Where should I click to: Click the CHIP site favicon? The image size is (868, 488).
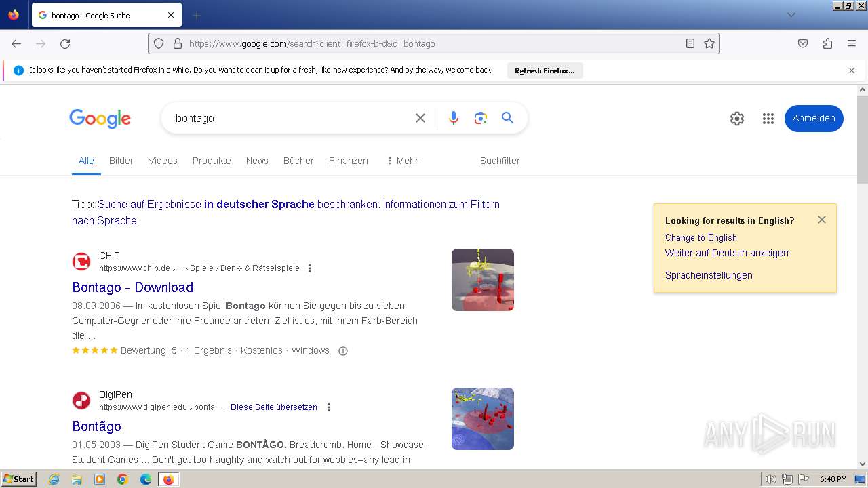(81, 262)
